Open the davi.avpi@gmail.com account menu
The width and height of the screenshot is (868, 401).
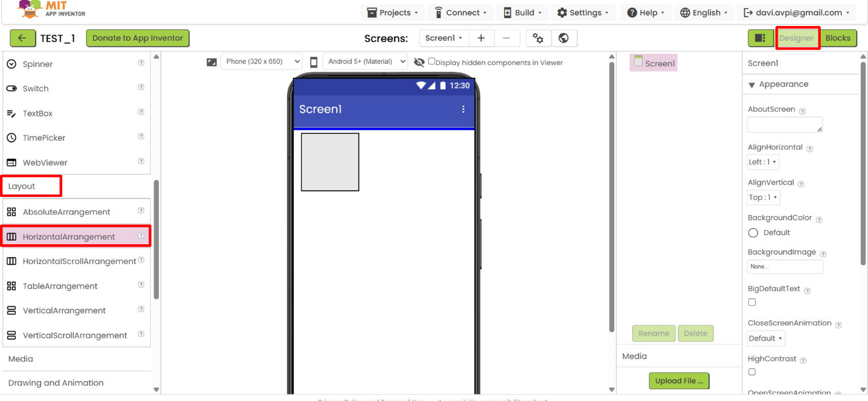[x=797, y=12]
